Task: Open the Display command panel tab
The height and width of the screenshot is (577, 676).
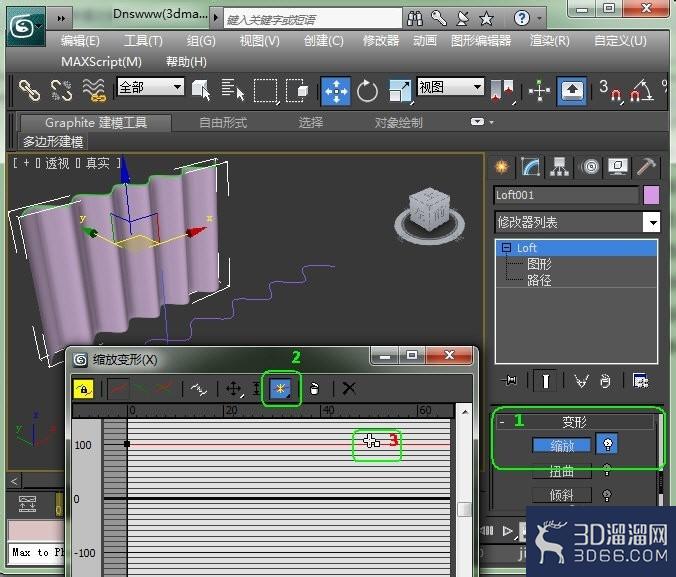Action: pyautogui.click(x=618, y=166)
